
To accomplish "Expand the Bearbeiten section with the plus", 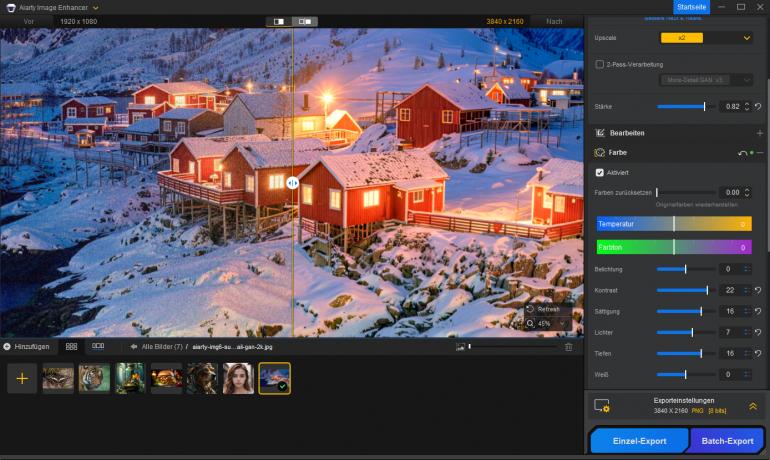I will 760,133.
